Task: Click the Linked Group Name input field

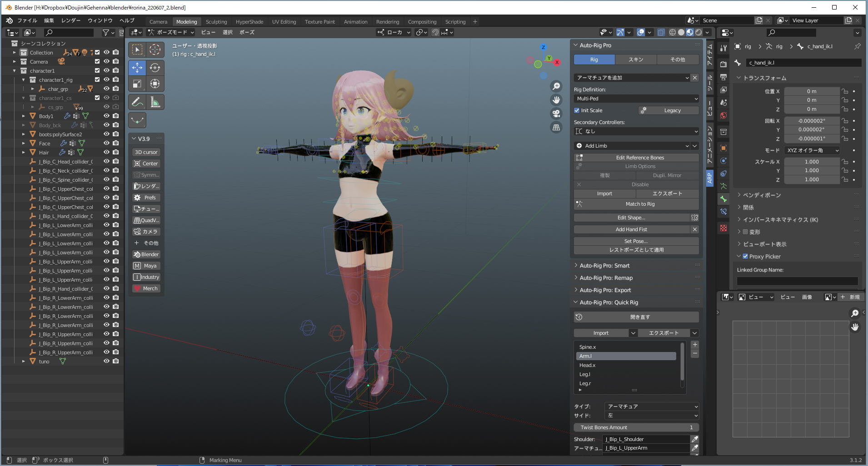Action: pyautogui.click(x=798, y=281)
